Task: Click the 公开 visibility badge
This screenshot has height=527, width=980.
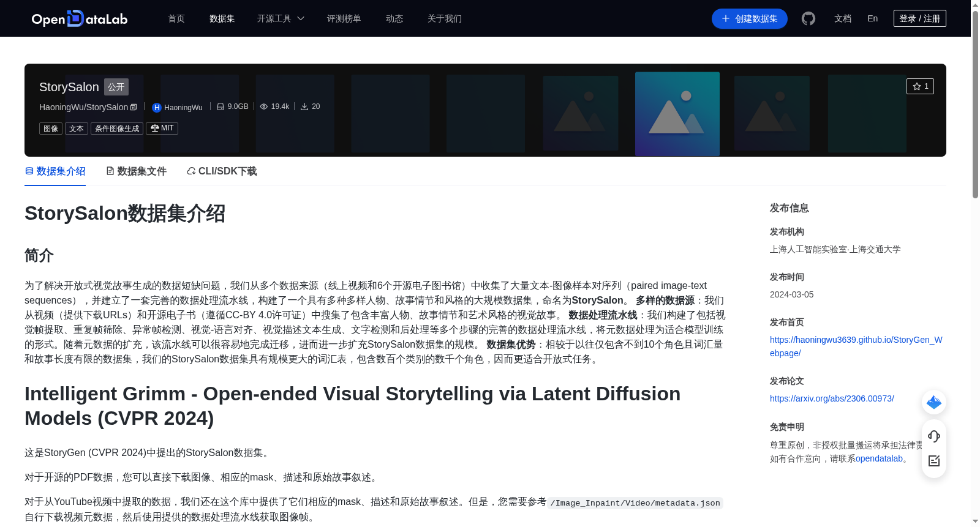Action: [116, 87]
